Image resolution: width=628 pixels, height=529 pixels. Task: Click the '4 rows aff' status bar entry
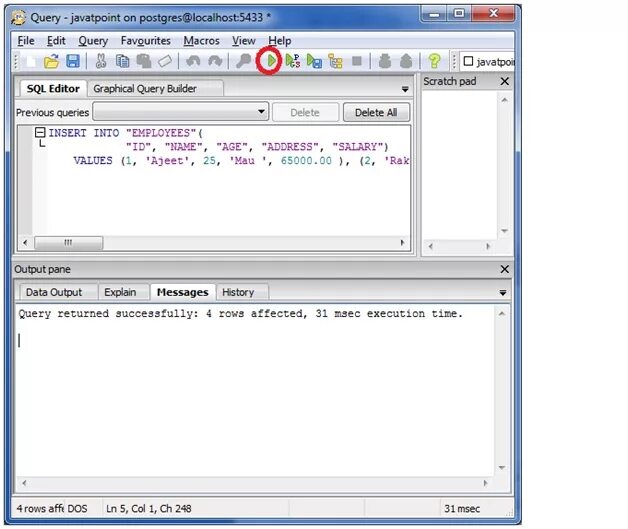pyautogui.click(x=40, y=509)
